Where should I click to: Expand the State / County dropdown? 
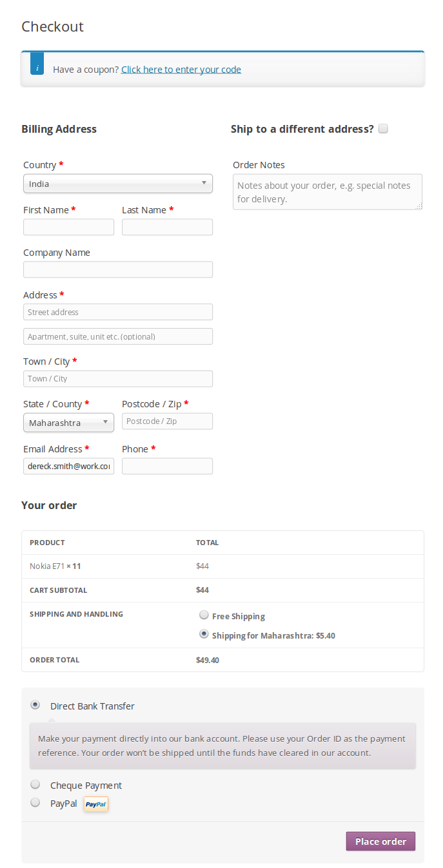68,423
